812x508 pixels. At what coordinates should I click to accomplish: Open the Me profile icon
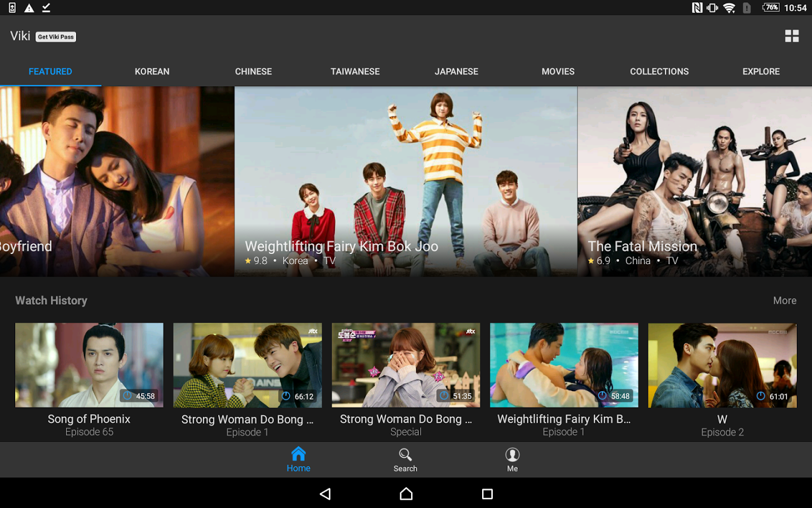512,459
